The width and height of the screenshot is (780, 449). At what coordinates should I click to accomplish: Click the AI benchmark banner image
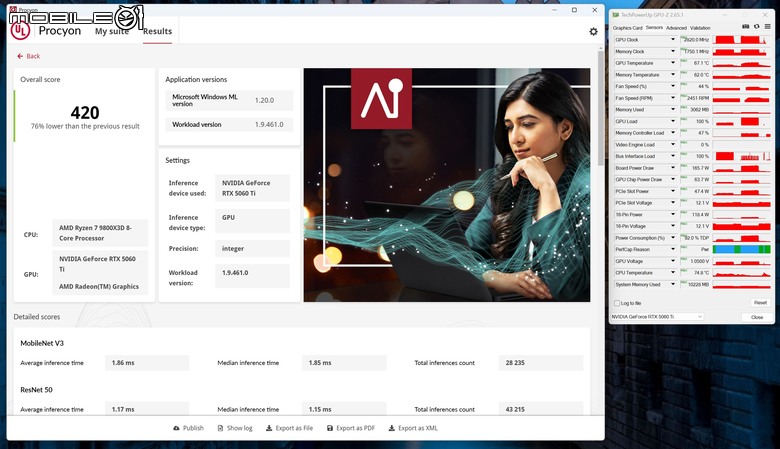(447, 185)
